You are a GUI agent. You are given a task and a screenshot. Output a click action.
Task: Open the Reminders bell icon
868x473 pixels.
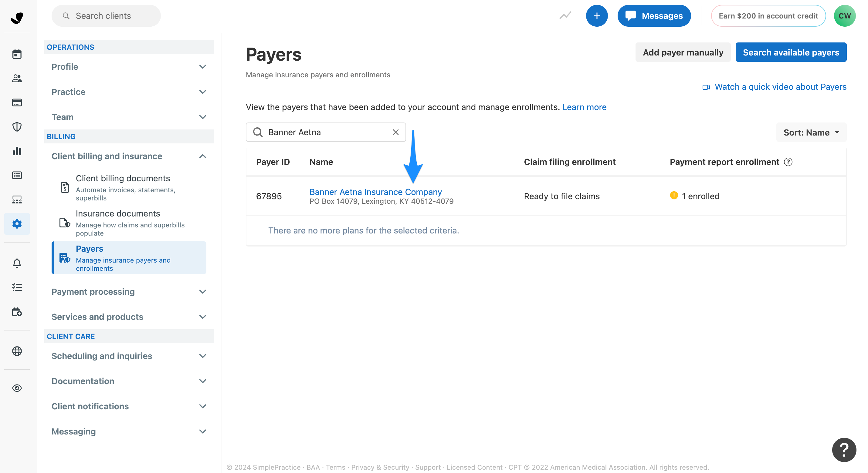pos(17,263)
